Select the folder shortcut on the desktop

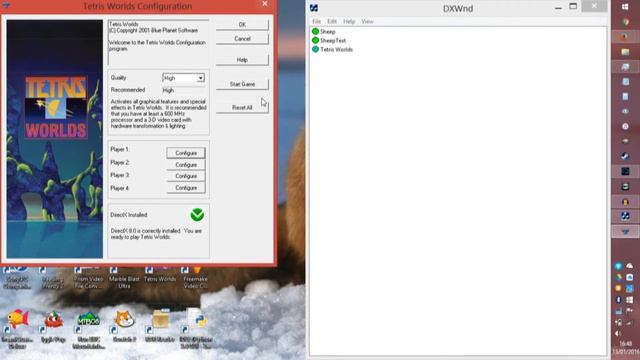pyautogui.click(x=160, y=326)
